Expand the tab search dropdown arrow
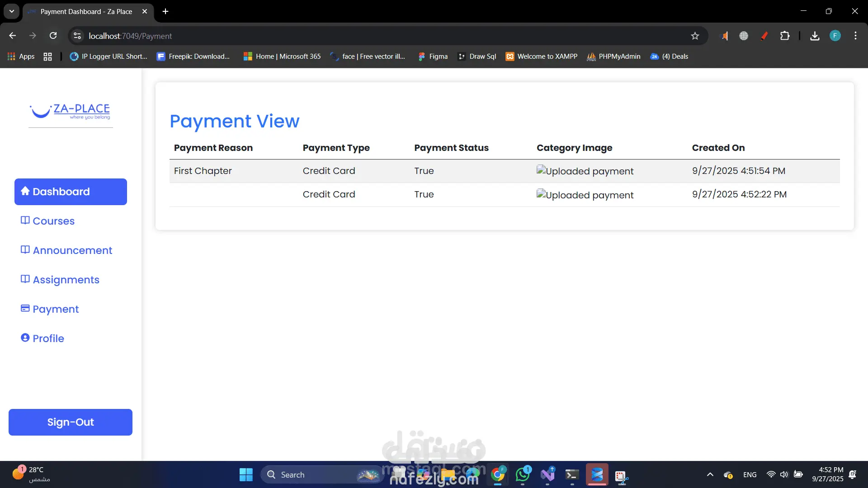 pyautogui.click(x=12, y=11)
